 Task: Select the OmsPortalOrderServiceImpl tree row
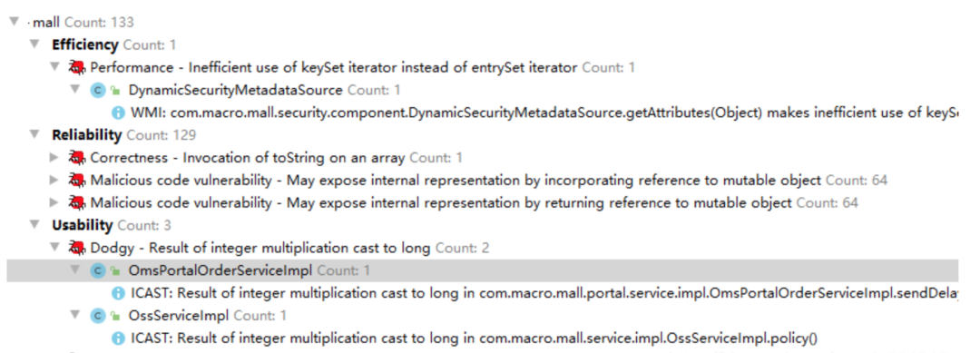click(x=483, y=270)
